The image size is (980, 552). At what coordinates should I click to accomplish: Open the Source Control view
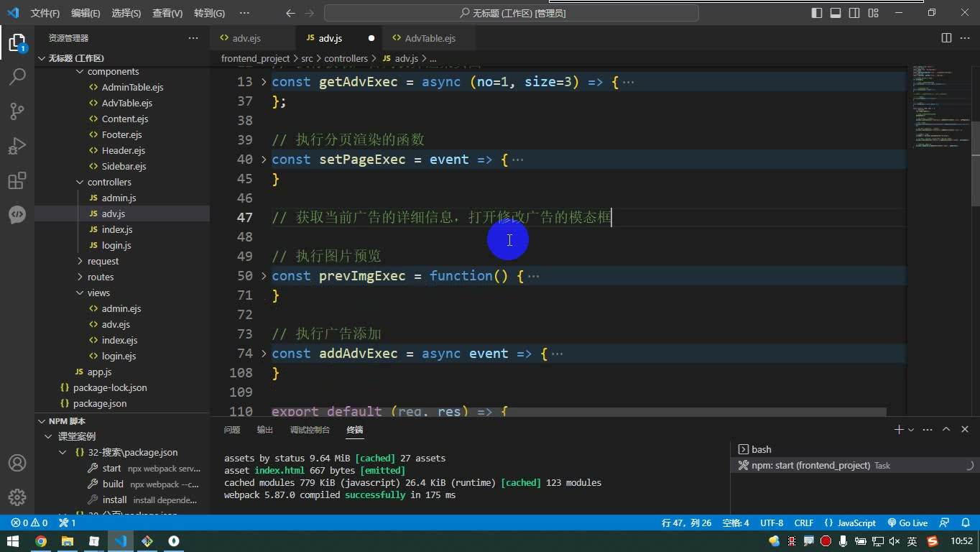pos(17,111)
